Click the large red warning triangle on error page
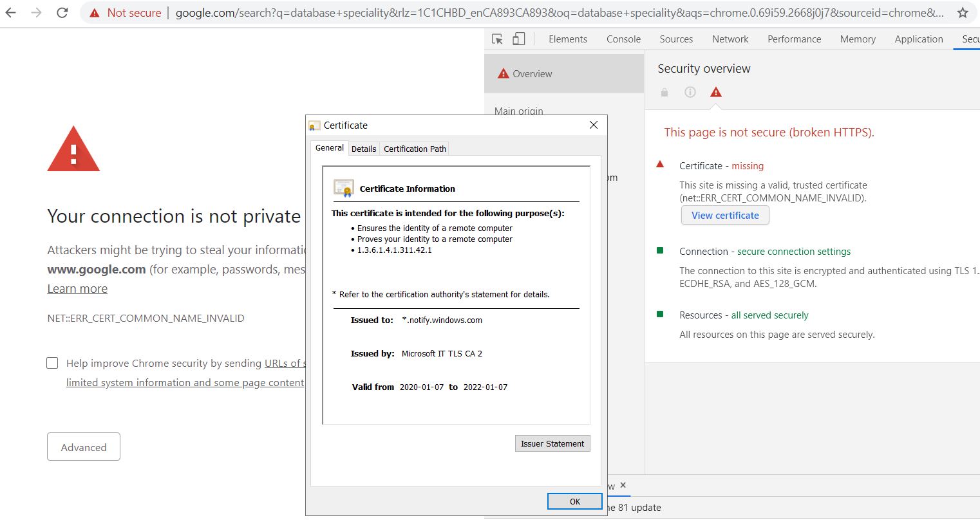980x527 pixels. click(73, 149)
